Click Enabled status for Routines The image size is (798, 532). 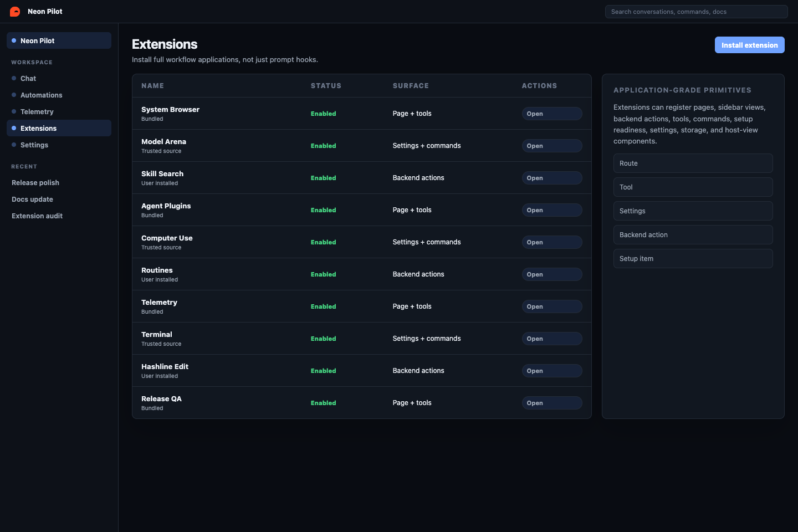(323, 274)
